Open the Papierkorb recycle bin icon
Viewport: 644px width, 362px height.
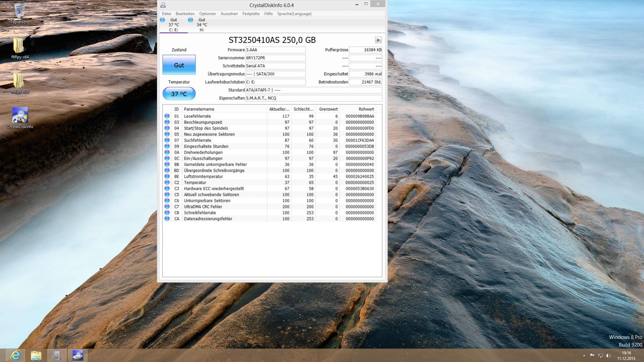click(20, 13)
